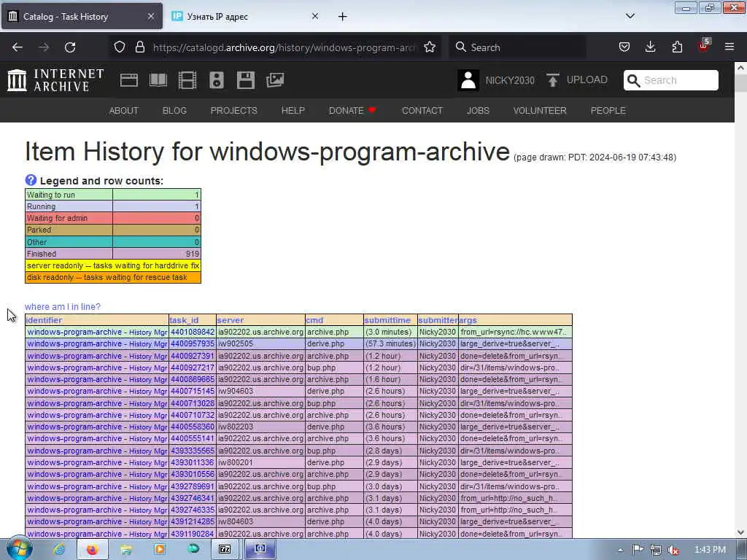747x560 pixels.
Task: Click the NICKY2030 user avatar icon
Action: tap(468, 80)
